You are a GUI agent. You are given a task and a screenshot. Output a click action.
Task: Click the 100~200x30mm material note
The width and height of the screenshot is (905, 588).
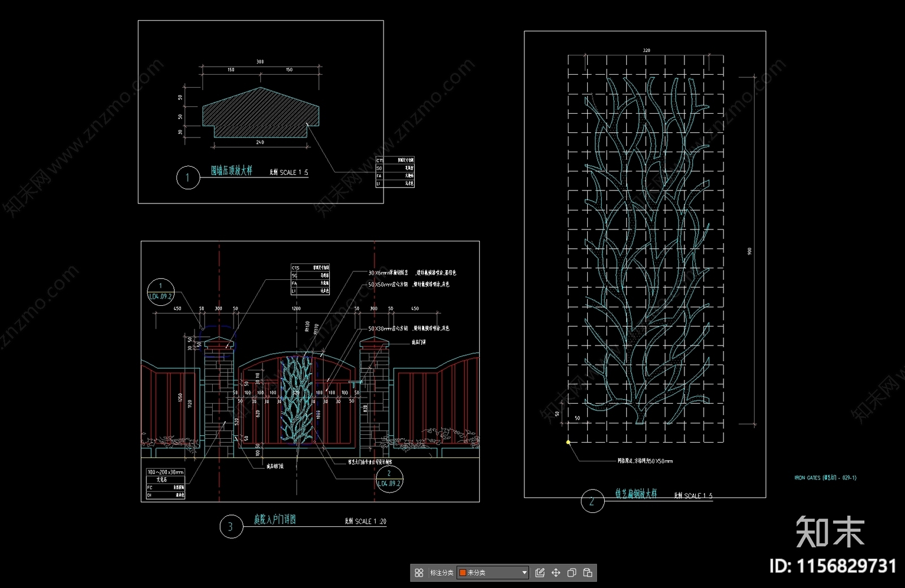165,472
